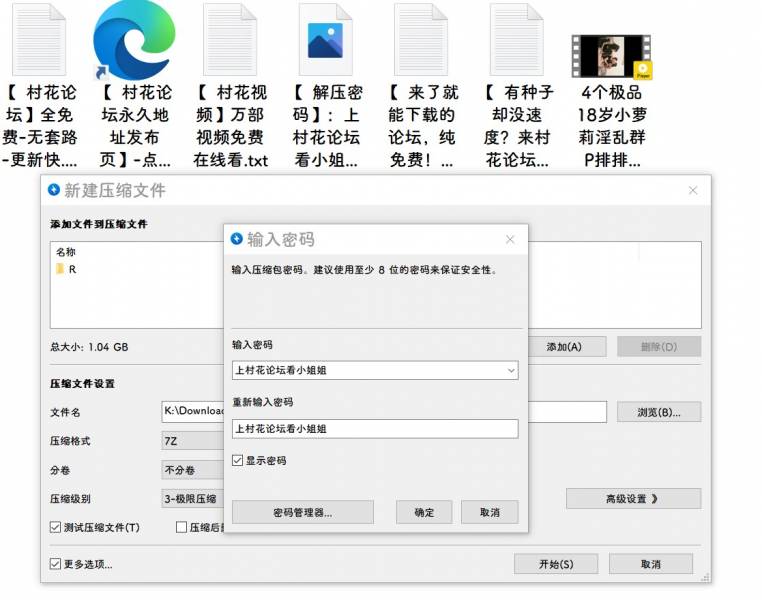The image size is (762, 600).
Task: Click the 重新输入密码 text field
Action: click(x=374, y=429)
